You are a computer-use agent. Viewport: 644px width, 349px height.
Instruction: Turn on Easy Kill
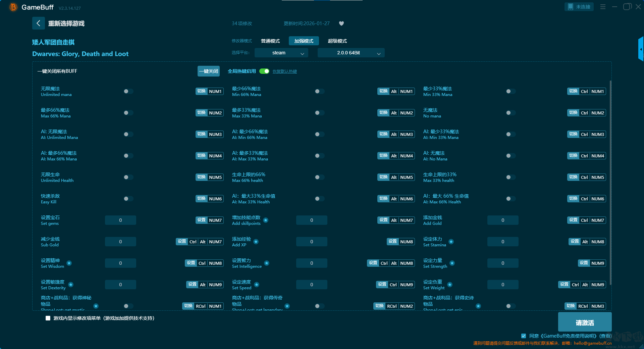[128, 199]
